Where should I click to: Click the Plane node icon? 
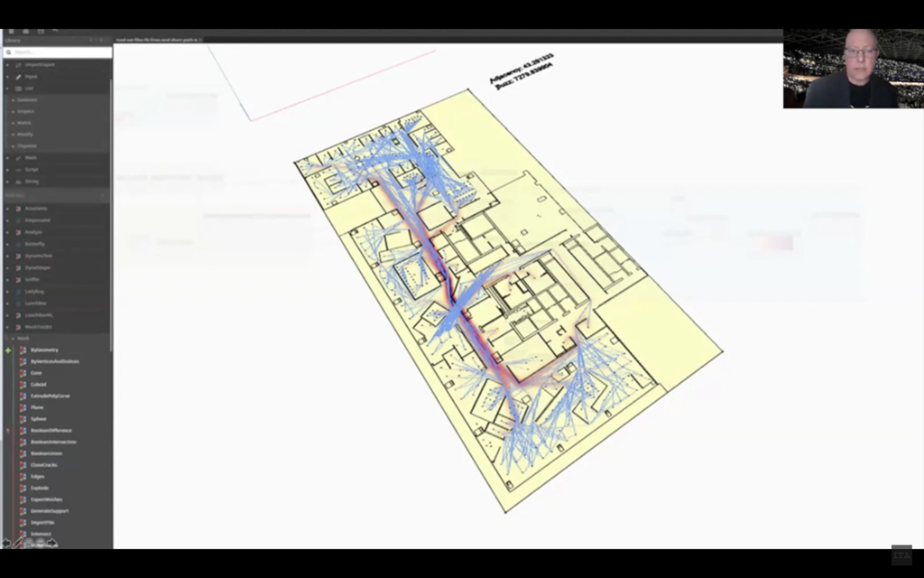point(23,407)
